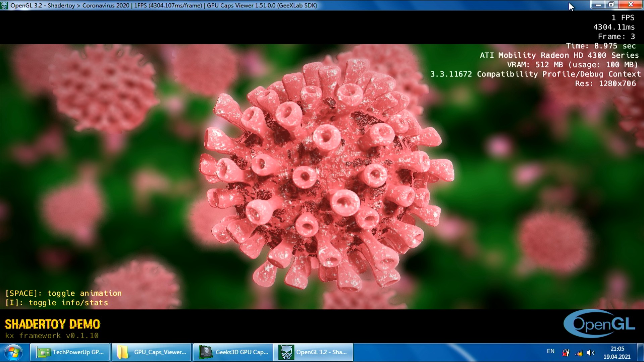This screenshot has height=362, width=644.
Task: Click the skull icon on the OpenGL taskbar button
Action: [x=286, y=352]
